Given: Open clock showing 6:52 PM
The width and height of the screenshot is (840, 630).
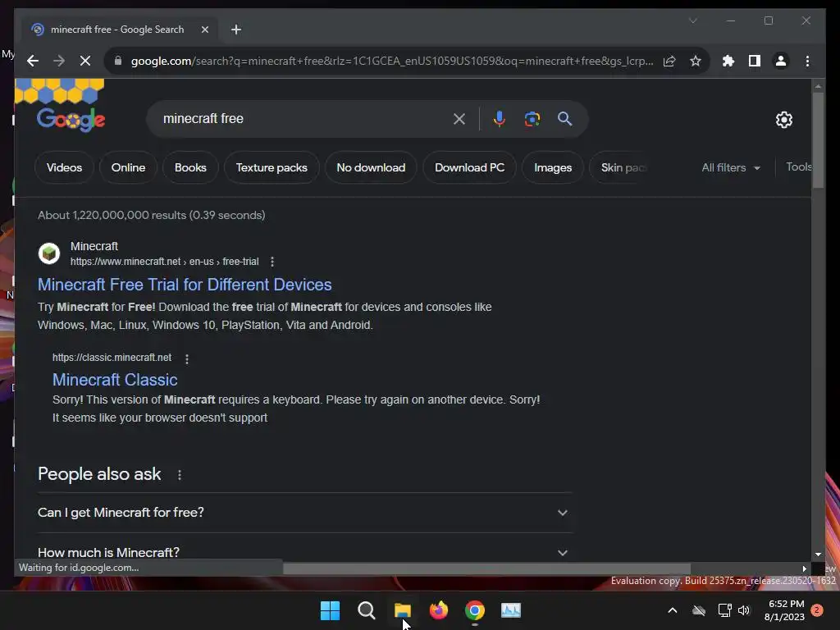Looking at the screenshot, I should point(784,610).
